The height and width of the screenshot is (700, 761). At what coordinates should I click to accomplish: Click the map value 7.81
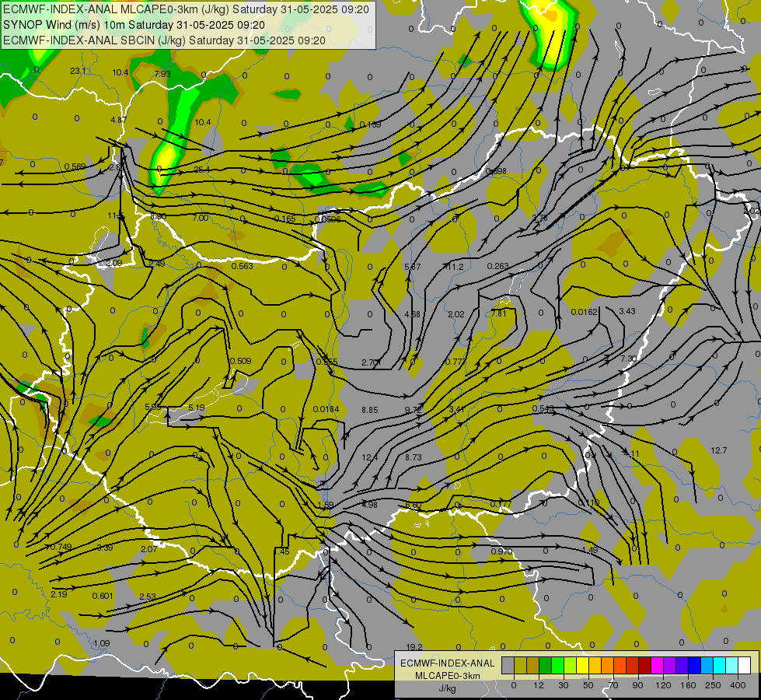(498, 313)
